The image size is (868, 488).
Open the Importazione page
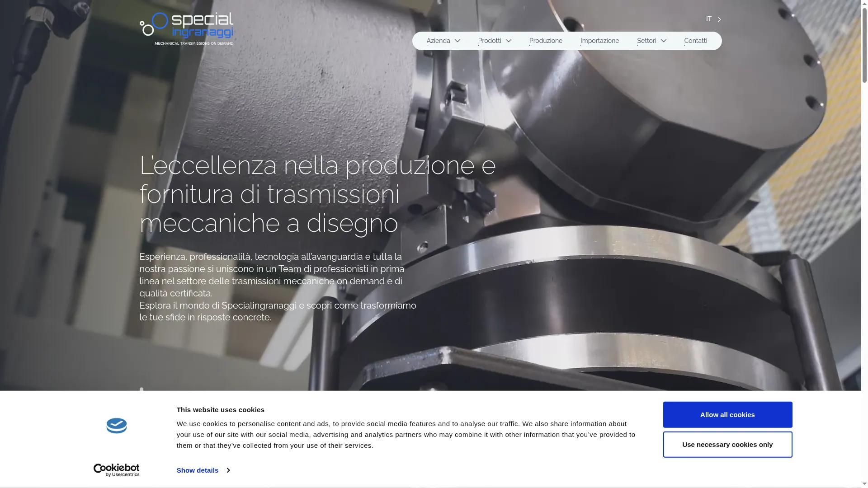tap(599, 41)
